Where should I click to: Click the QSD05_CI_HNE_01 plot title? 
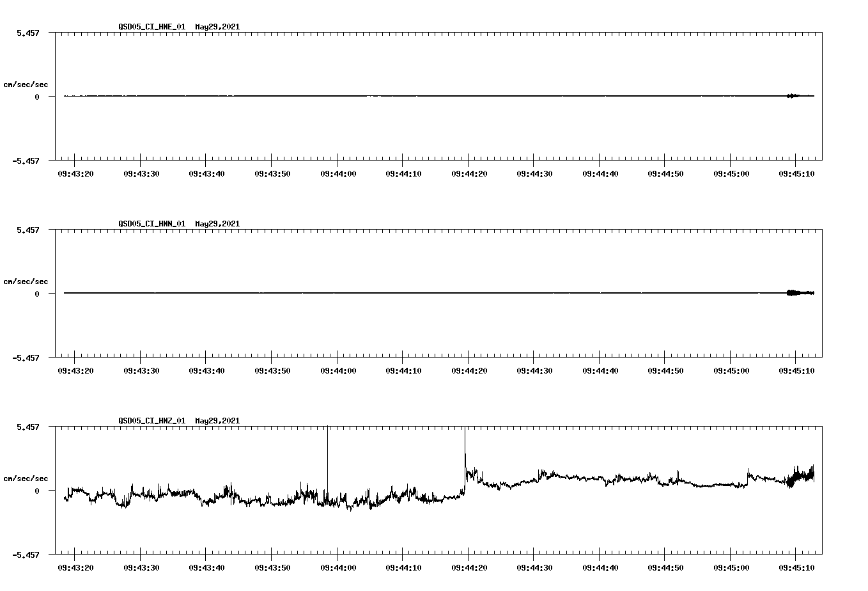coord(152,27)
